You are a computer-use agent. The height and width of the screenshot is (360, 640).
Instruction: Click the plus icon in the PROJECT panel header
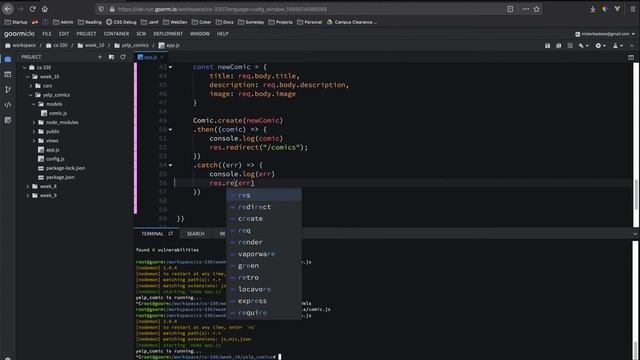[x=100, y=57]
